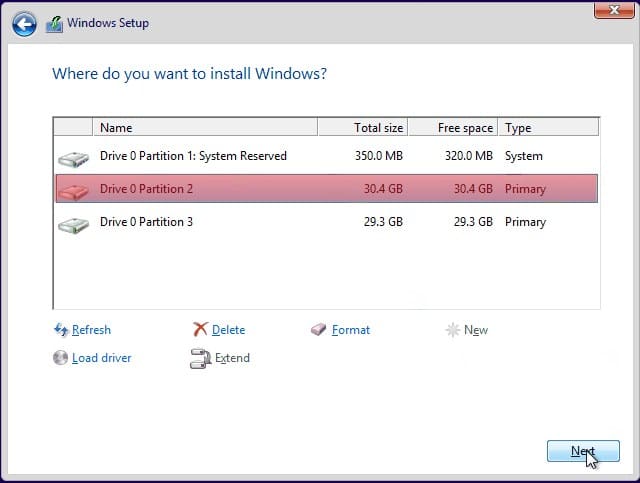
Task: Click the New starburst icon
Action: [452, 329]
